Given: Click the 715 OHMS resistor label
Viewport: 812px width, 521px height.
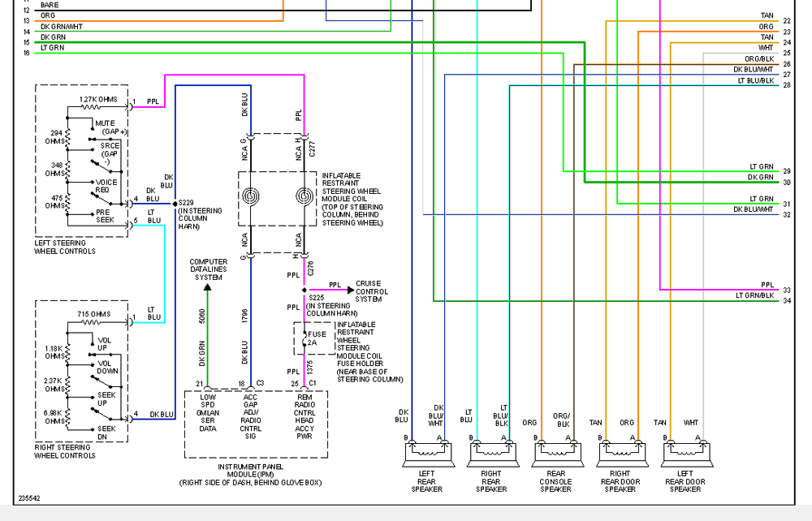Looking at the screenshot, I should (x=93, y=314).
